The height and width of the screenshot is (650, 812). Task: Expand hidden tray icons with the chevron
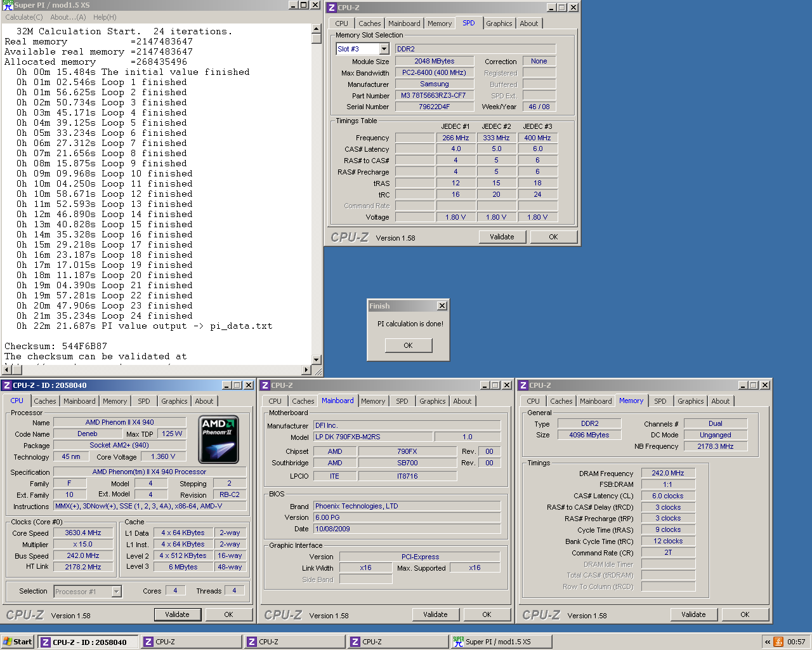[767, 642]
